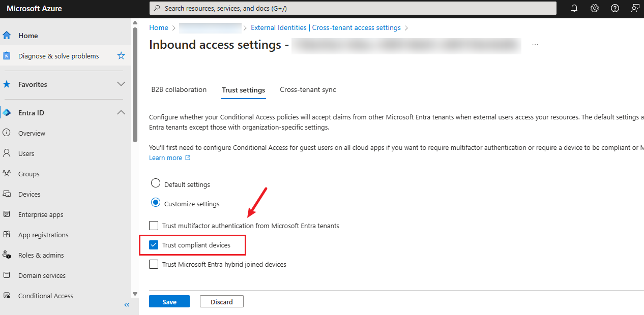Toggle favorite star for Diagnose & solve problems

click(x=121, y=56)
